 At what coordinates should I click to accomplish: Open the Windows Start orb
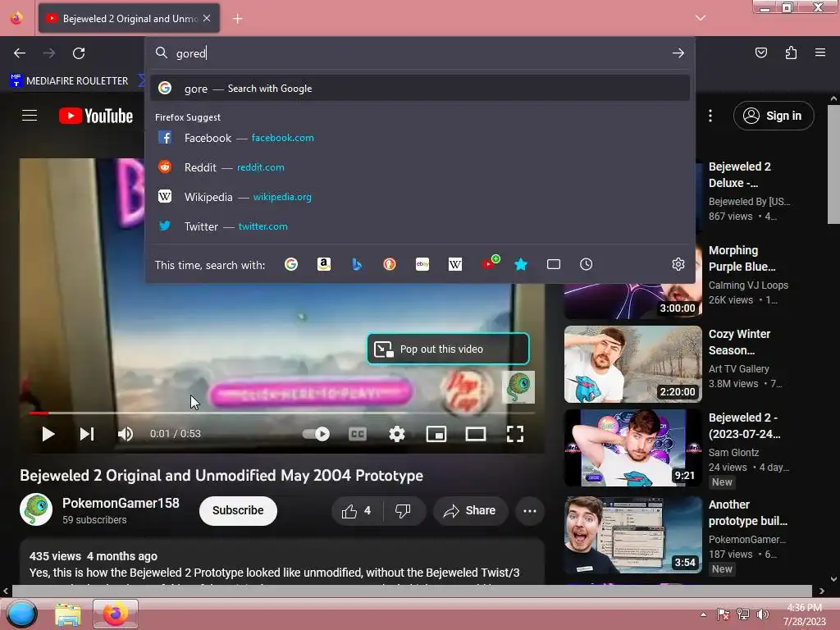[21, 614]
